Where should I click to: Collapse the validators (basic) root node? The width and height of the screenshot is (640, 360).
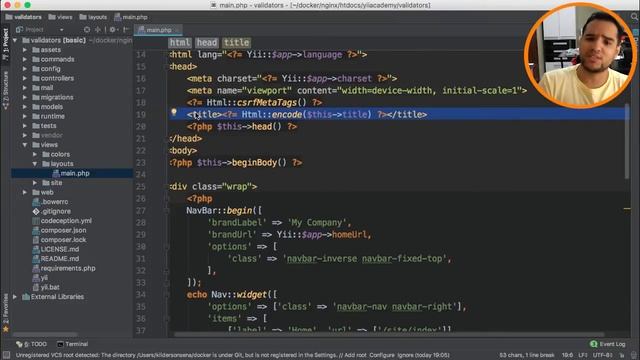coord(15,40)
